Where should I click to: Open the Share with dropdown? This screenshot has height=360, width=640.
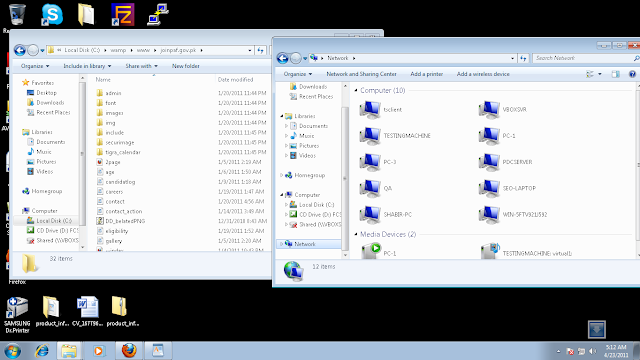[141, 66]
